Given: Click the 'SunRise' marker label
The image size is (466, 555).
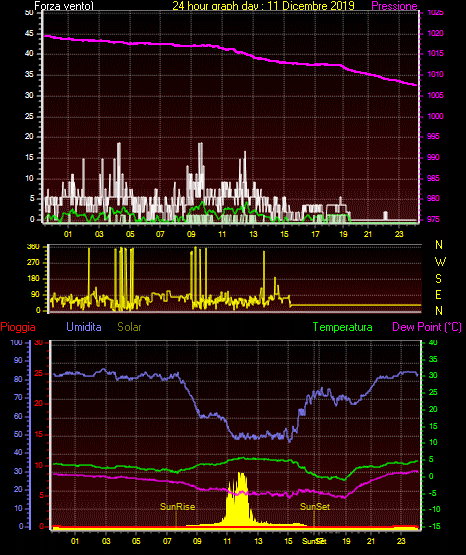Looking at the screenshot, I should [178, 507].
